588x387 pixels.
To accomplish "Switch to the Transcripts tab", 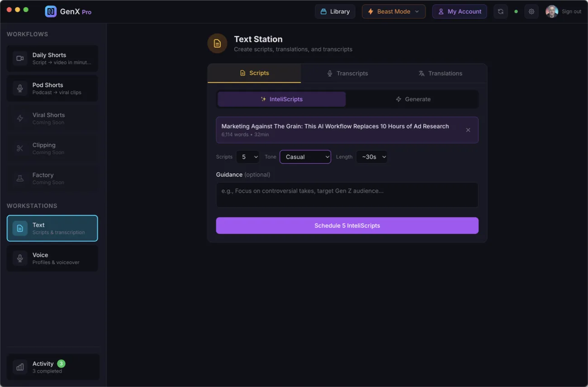I will coord(347,73).
